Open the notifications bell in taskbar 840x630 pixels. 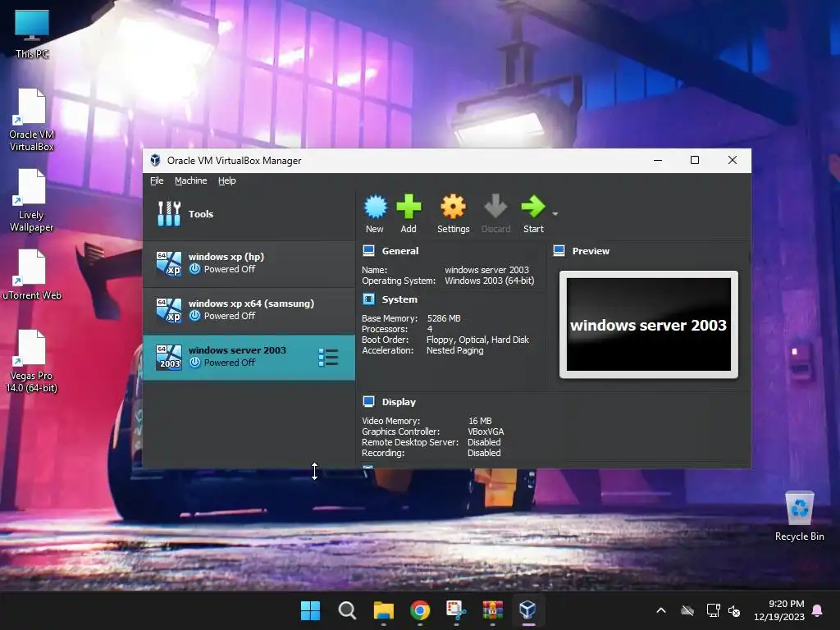tap(818, 610)
